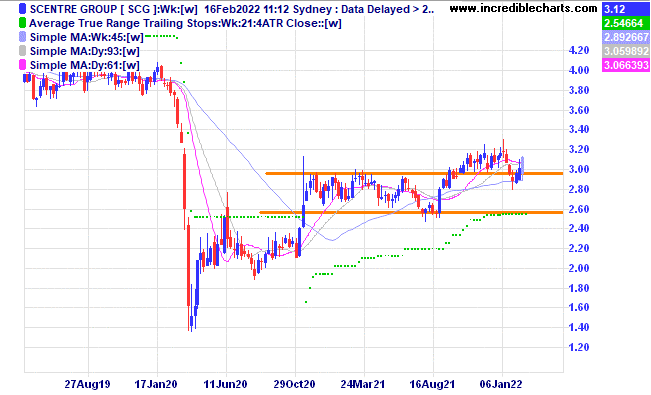Click the green 2.54664 ATR value box
Viewport: 651px width, 395px height.
[626, 23]
